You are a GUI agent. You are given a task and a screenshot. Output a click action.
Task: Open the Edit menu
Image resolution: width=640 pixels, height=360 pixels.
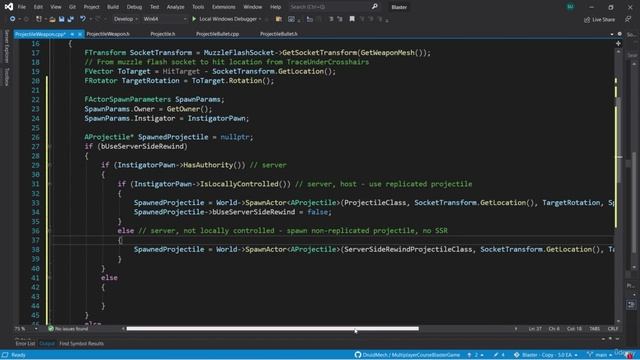click(x=38, y=7)
